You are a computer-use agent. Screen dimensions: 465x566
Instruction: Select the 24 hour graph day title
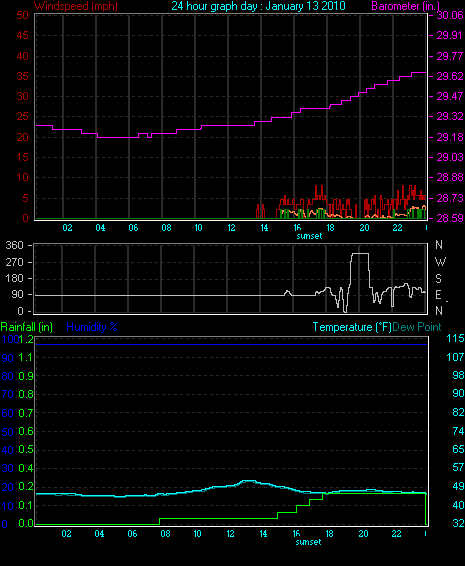[x=258, y=6]
